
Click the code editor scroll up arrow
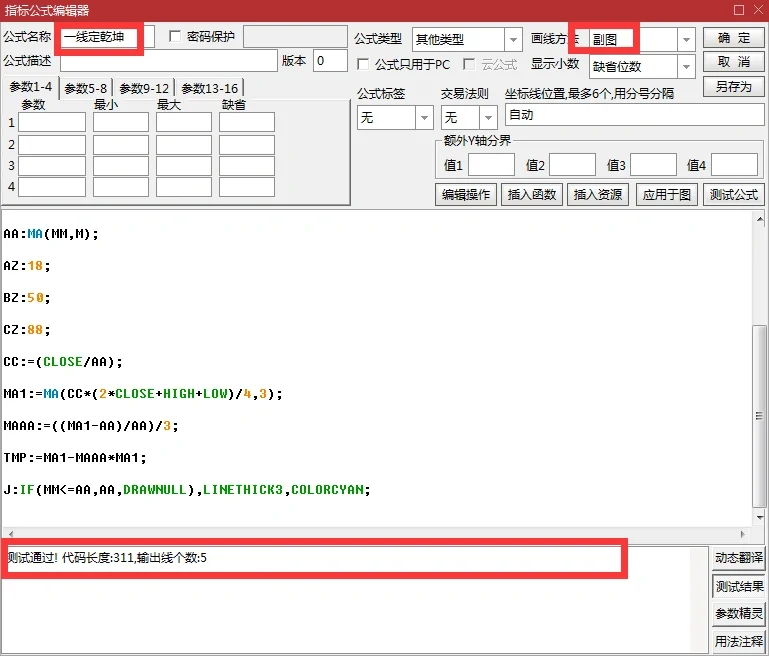tap(760, 219)
